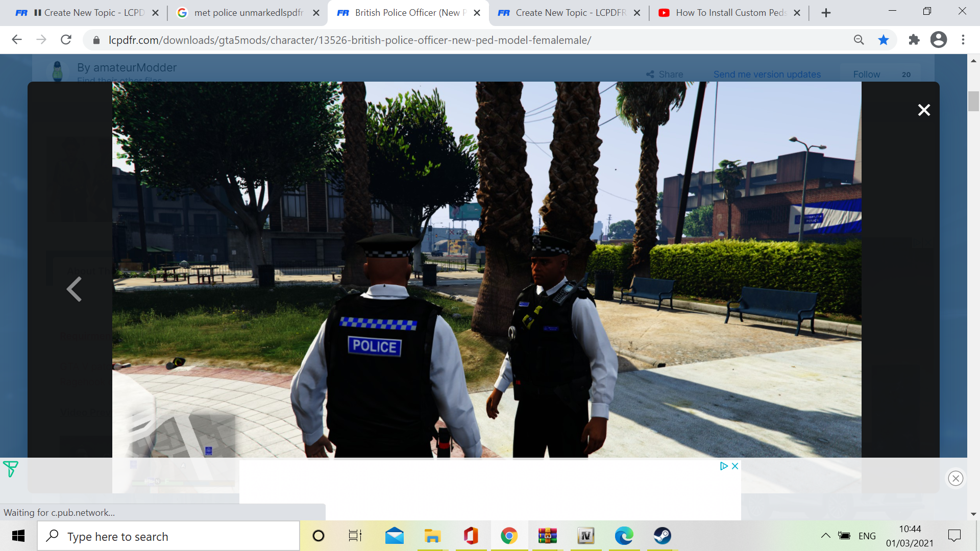Open the Chrome profile avatar icon

coord(938,40)
